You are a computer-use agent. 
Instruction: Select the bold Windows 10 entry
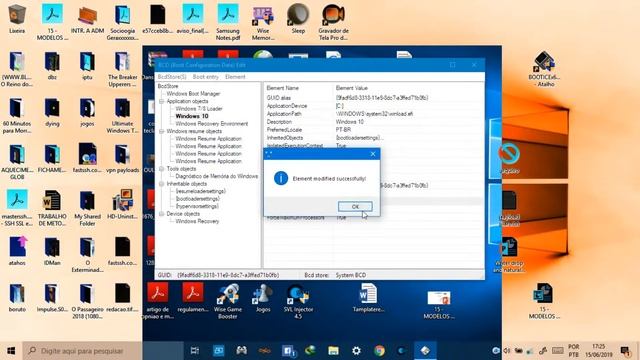point(192,116)
